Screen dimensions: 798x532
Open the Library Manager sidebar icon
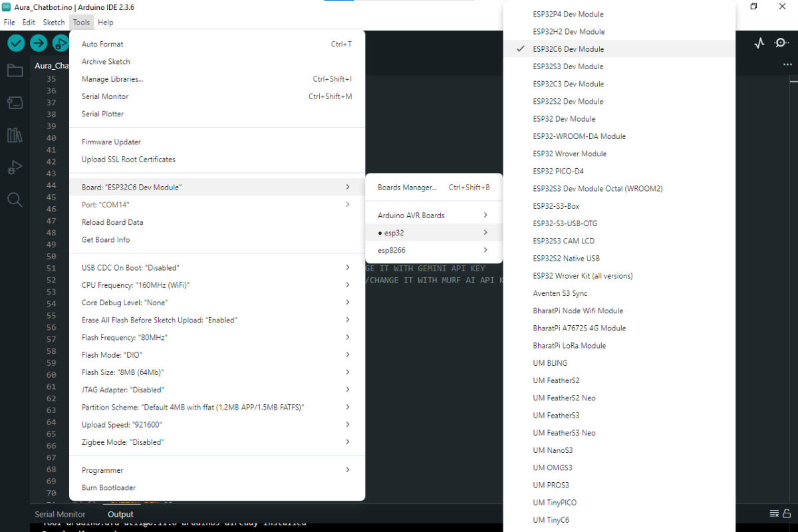click(15, 135)
